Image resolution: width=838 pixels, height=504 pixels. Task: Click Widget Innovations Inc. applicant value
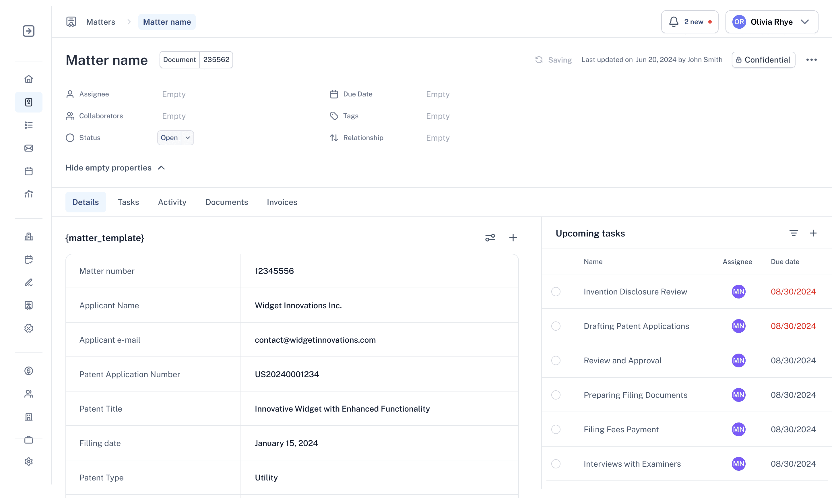click(298, 306)
